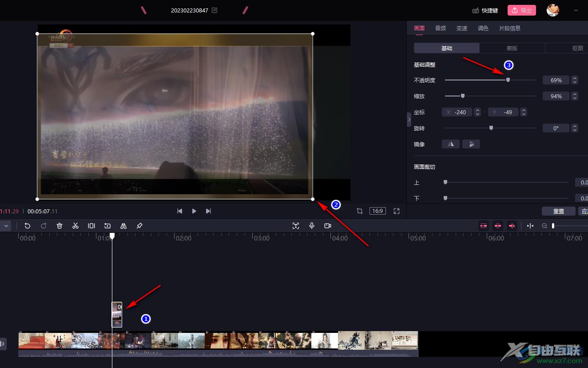The image size is (588, 368).
Task: Select the 蒙版 sub-tab
Action: [x=512, y=48]
